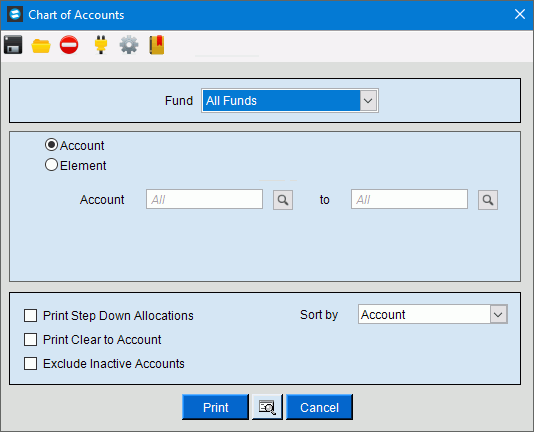
Task: Open the gear settings icon
Action: [129, 45]
